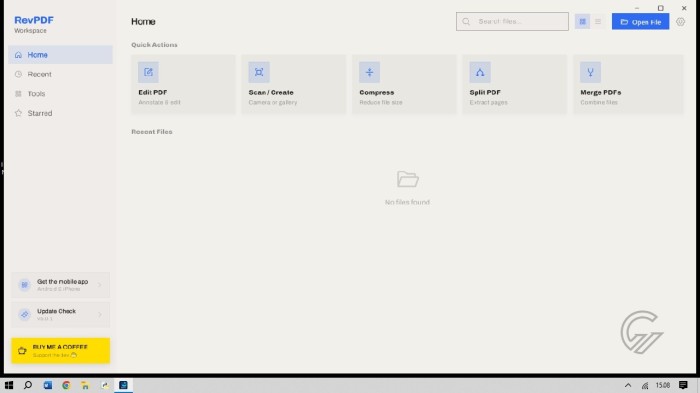This screenshot has width=700, height=393.
Task: Click the Open File button
Action: pyautogui.click(x=640, y=22)
